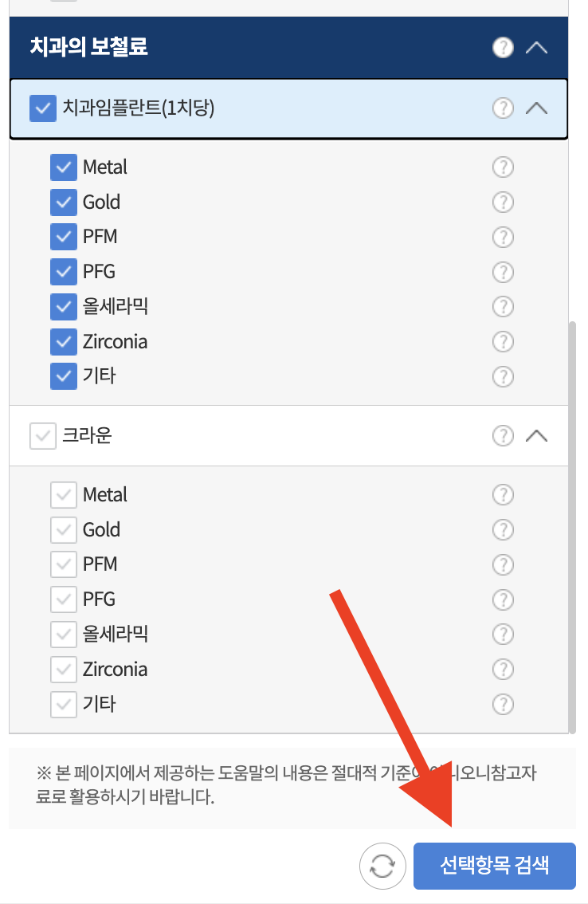Click help icon next to 크라운

tap(503, 435)
